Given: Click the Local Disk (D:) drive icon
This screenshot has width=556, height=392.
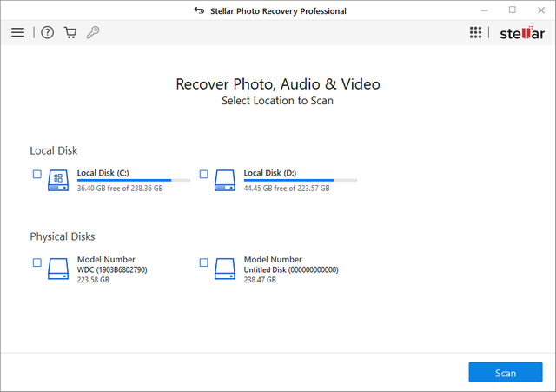Looking at the screenshot, I should [x=226, y=179].
